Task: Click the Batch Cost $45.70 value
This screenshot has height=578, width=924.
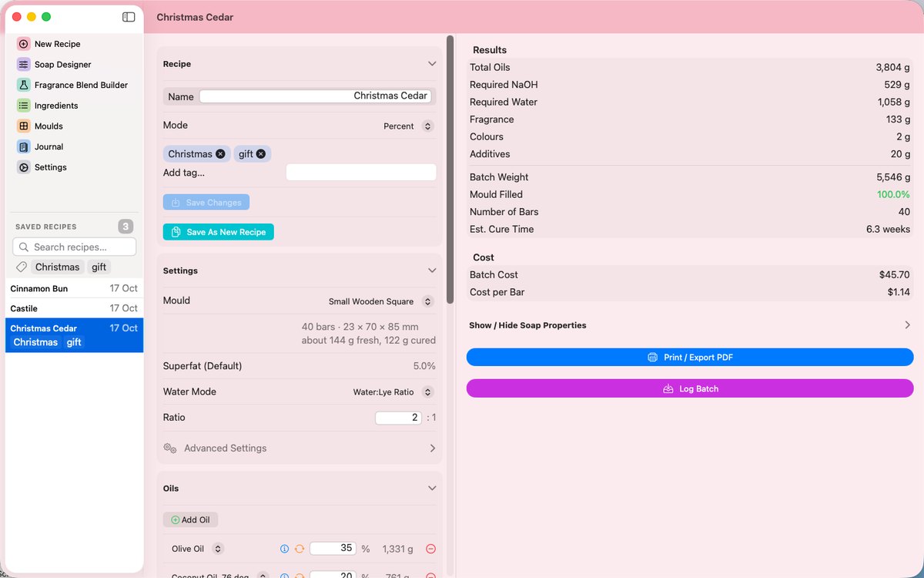Action: coord(895,274)
